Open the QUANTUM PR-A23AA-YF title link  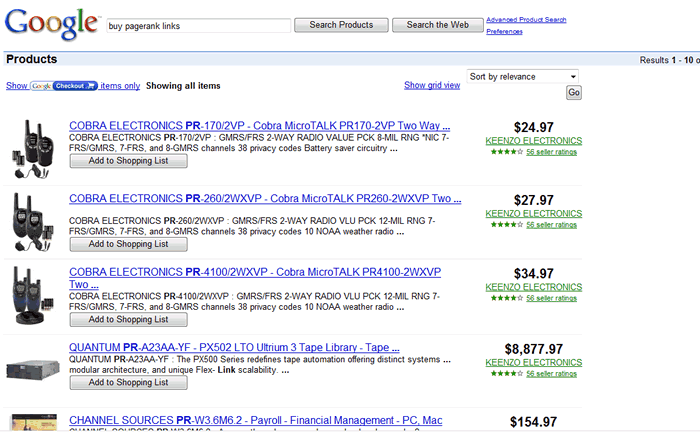234,347
